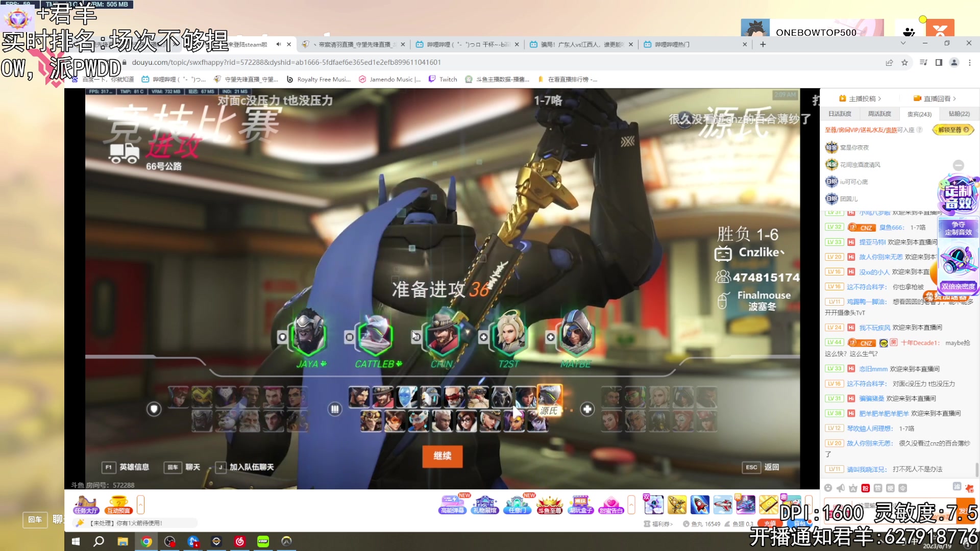Switch to 日活跃度 tab

tap(840, 114)
